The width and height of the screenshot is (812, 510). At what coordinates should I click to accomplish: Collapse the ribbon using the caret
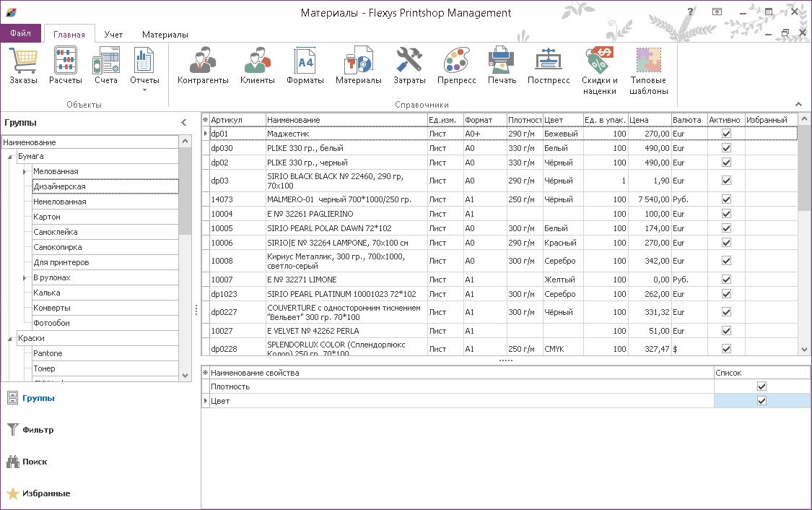click(x=798, y=104)
